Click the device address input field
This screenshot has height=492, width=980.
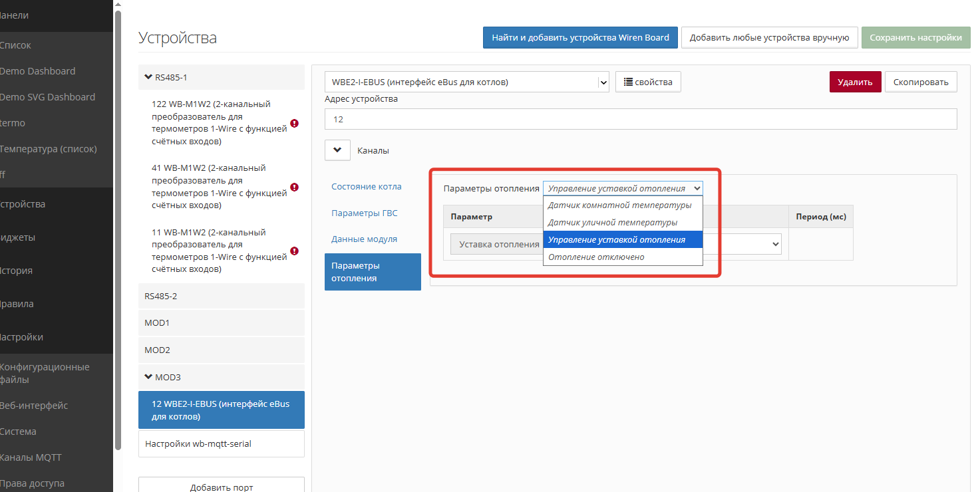(640, 120)
